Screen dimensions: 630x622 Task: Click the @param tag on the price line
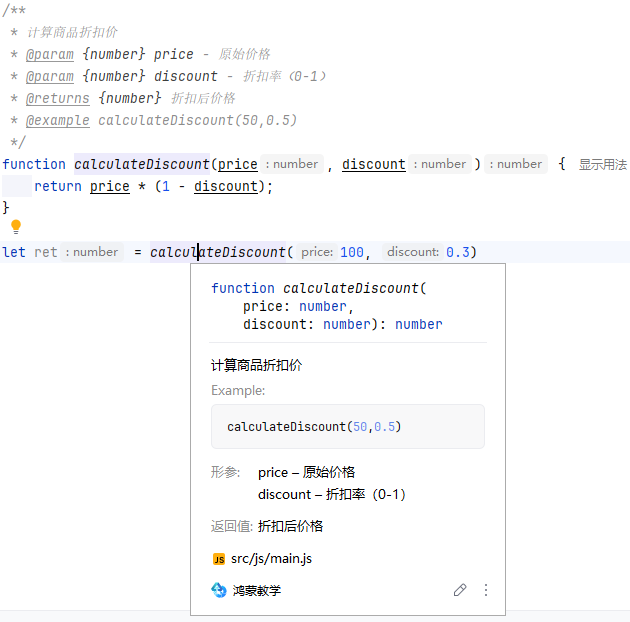(x=50, y=54)
